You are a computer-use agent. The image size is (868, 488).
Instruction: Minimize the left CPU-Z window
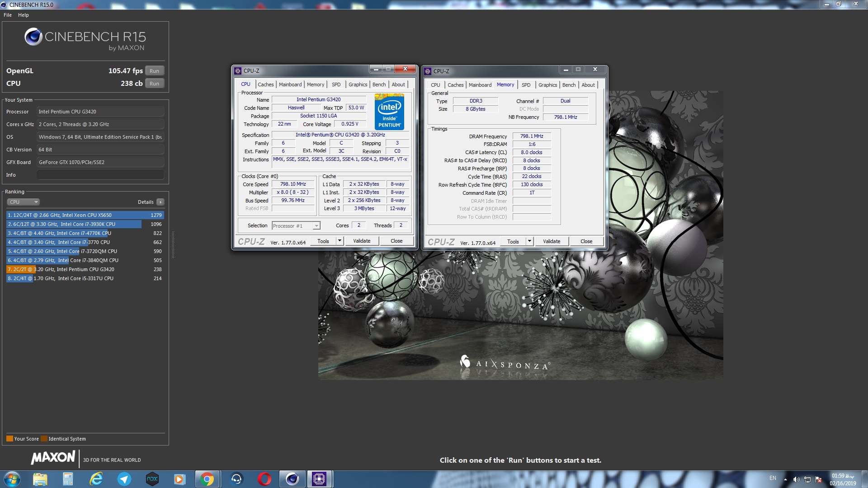click(x=376, y=69)
